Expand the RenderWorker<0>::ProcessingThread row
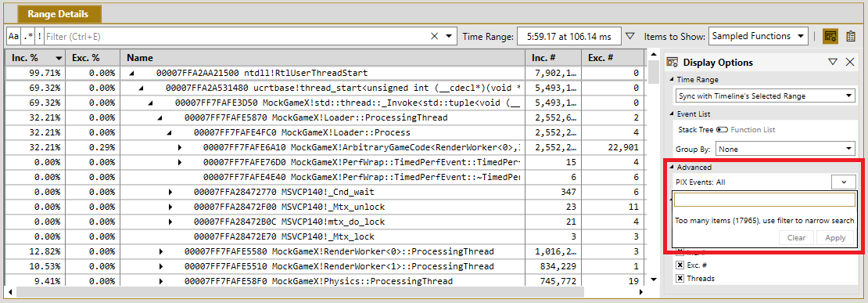This screenshot has height=303, width=868. [161, 251]
